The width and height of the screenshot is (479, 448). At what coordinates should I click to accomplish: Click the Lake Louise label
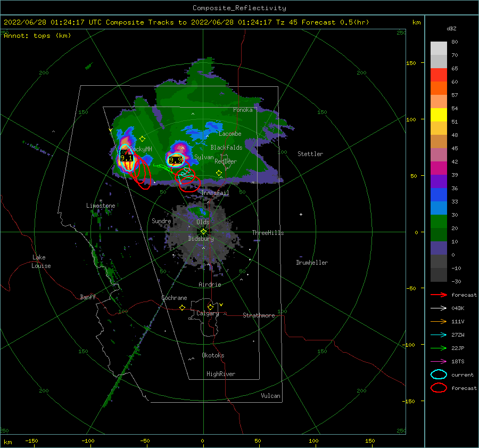[x=41, y=262]
